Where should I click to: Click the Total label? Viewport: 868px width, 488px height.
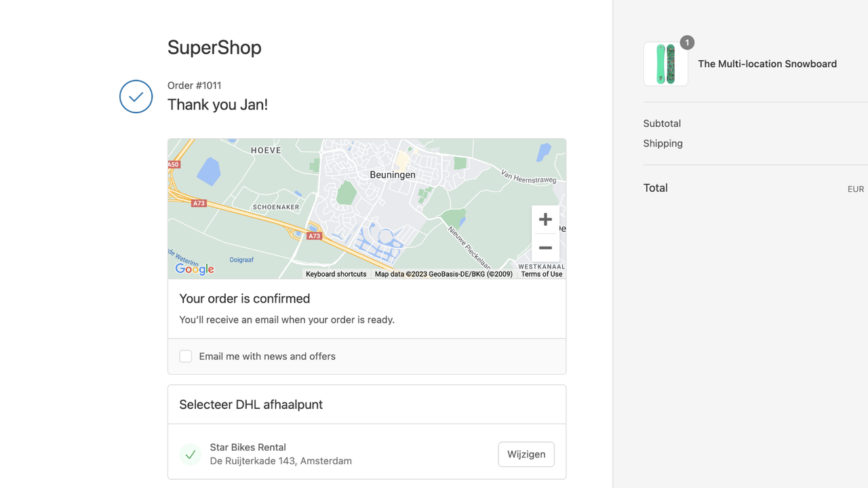[x=656, y=188]
